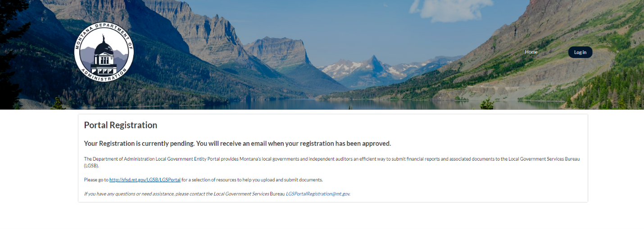Select the "for a selection of resources" text
Image resolution: width=644 pixels, height=229 pixels.
click(x=252, y=180)
